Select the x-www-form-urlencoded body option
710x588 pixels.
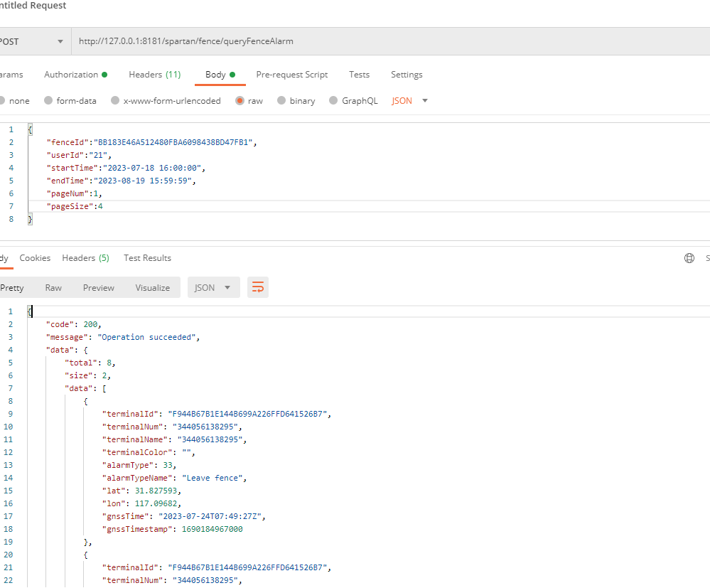coord(165,101)
